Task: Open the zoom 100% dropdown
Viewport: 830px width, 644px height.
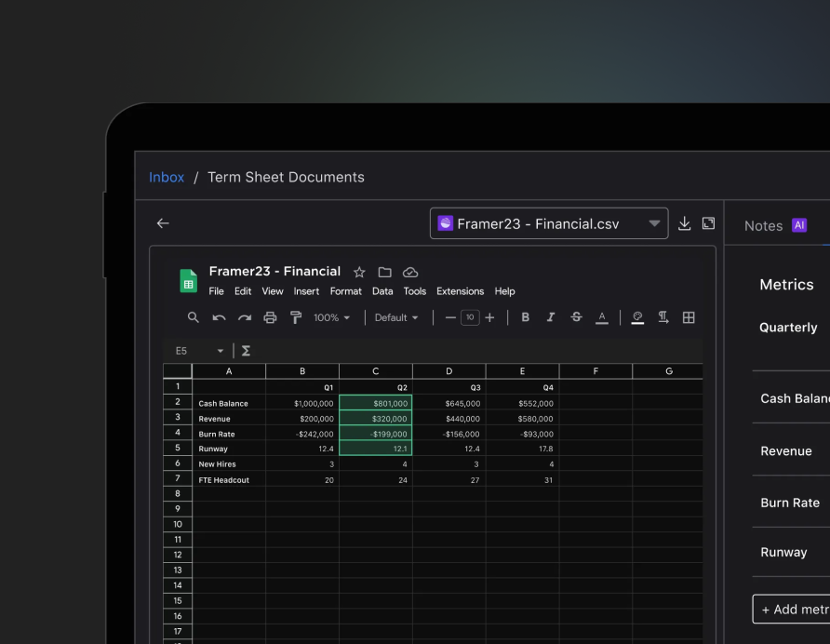Action: 331,317
